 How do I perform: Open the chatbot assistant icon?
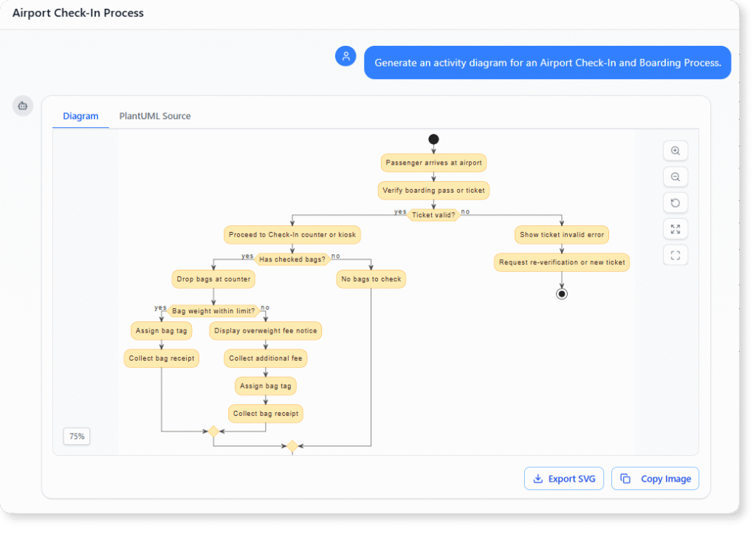click(x=22, y=106)
